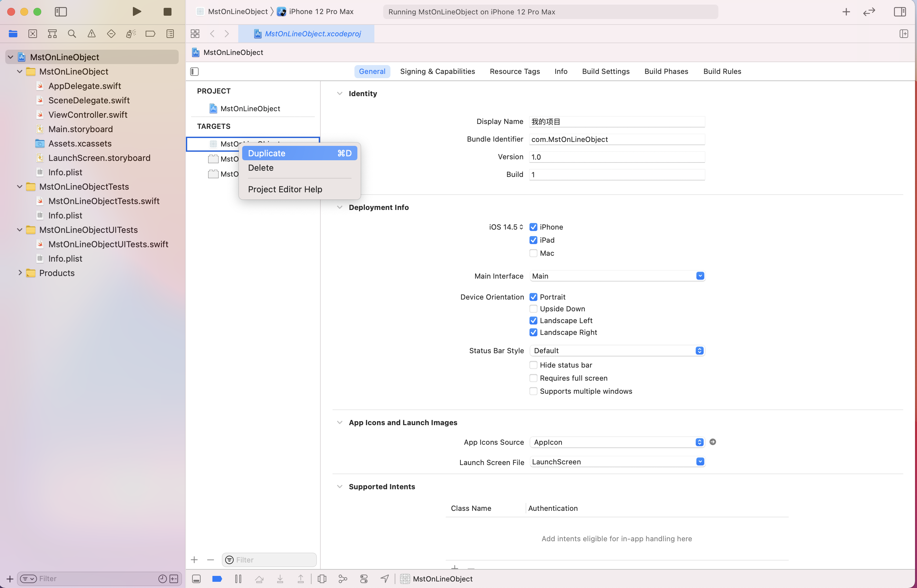Select Project Editor Help menu item

coord(285,189)
